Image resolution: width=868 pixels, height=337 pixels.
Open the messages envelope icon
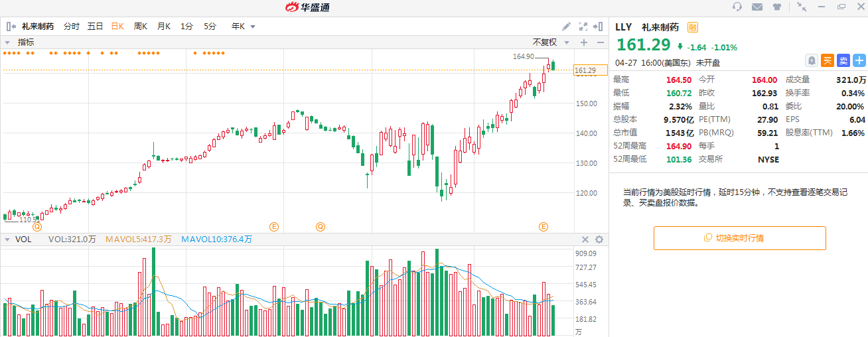tap(757, 7)
